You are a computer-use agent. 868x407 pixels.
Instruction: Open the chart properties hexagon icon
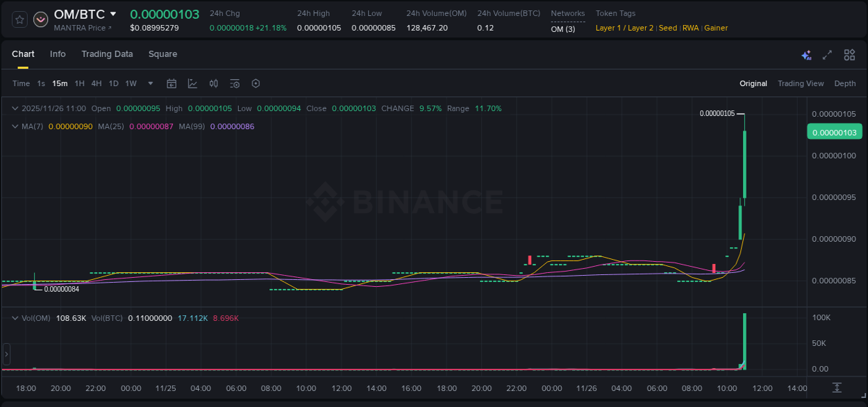256,83
